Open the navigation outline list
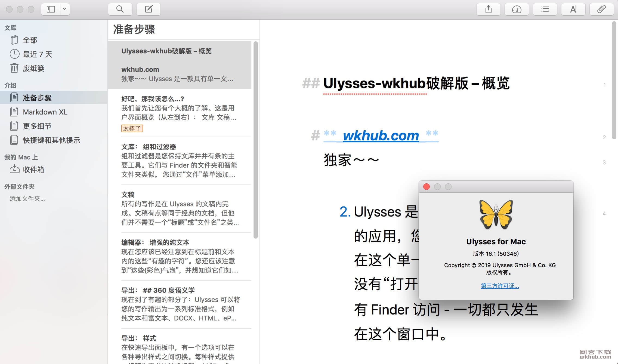618x364 pixels. tap(545, 9)
